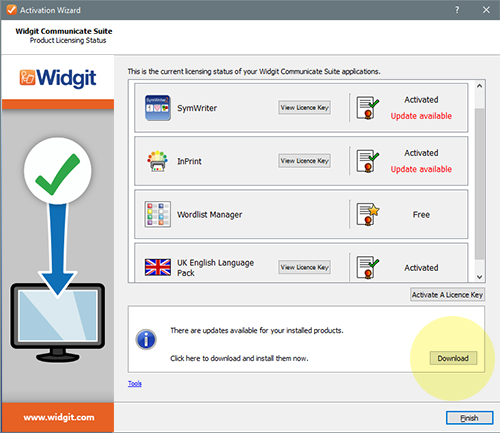Click SymWriter's activated licence certificate icon

[367, 108]
